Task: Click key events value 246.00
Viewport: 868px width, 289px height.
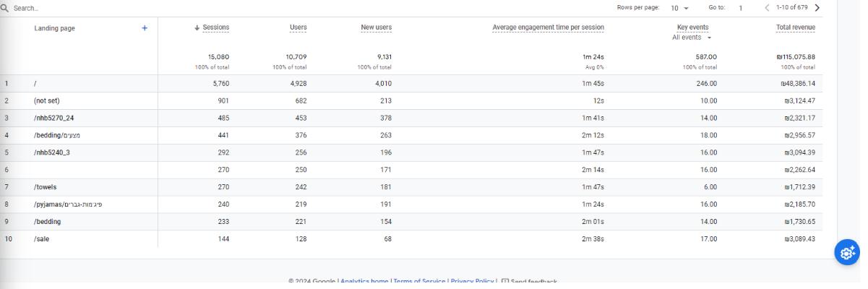Action: (x=706, y=83)
